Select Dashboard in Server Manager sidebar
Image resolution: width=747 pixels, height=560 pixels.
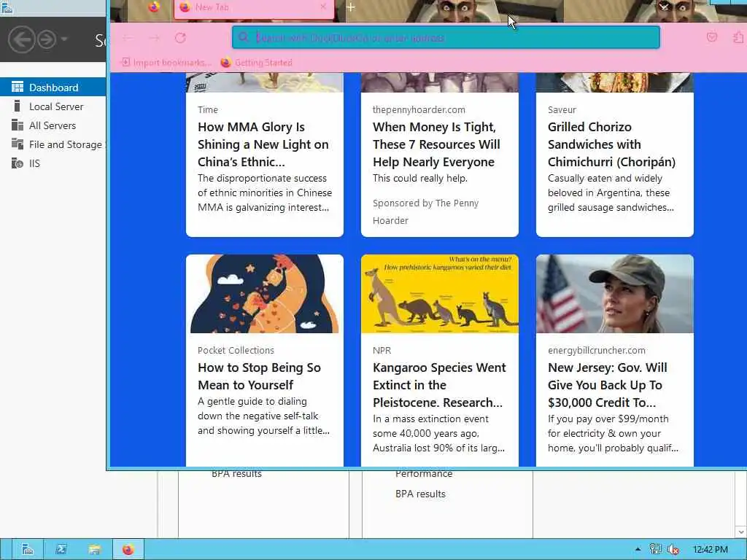pyautogui.click(x=53, y=87)
